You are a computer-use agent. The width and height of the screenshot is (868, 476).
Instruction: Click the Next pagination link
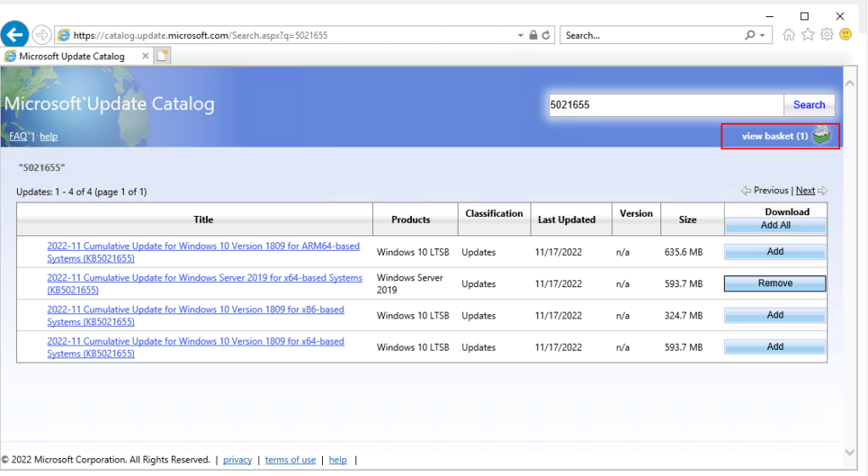(x=805, y=191)
